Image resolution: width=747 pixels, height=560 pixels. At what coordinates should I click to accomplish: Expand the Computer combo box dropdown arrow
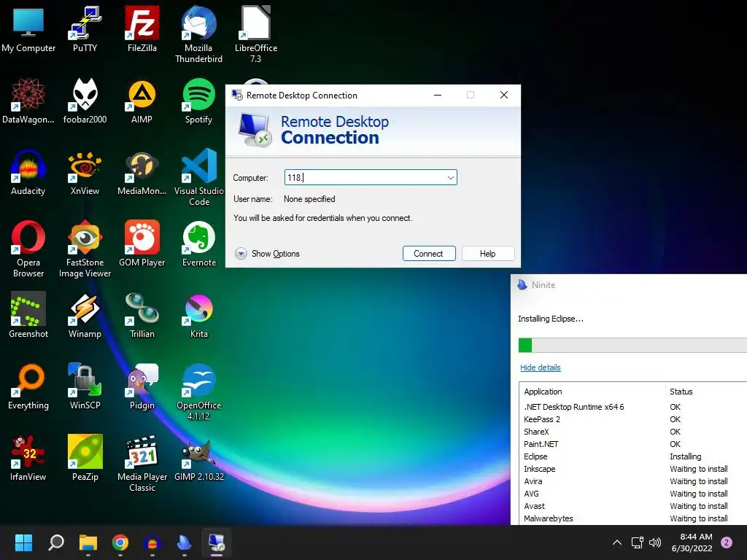pos(450,178)
